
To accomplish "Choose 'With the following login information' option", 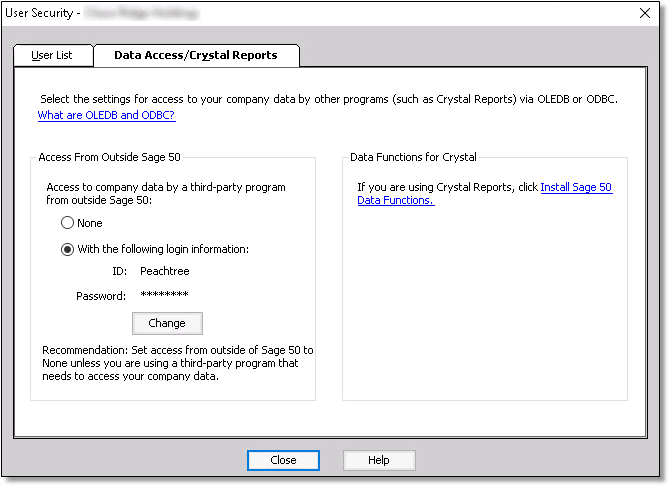I will (x=67, y=249).
